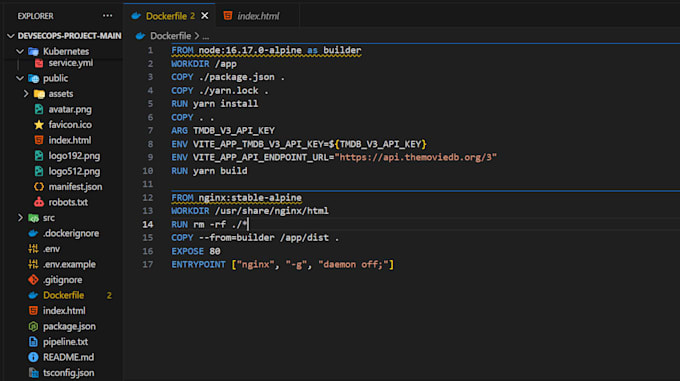
Task: Click the .env settings icon
Action: (33, 249)
